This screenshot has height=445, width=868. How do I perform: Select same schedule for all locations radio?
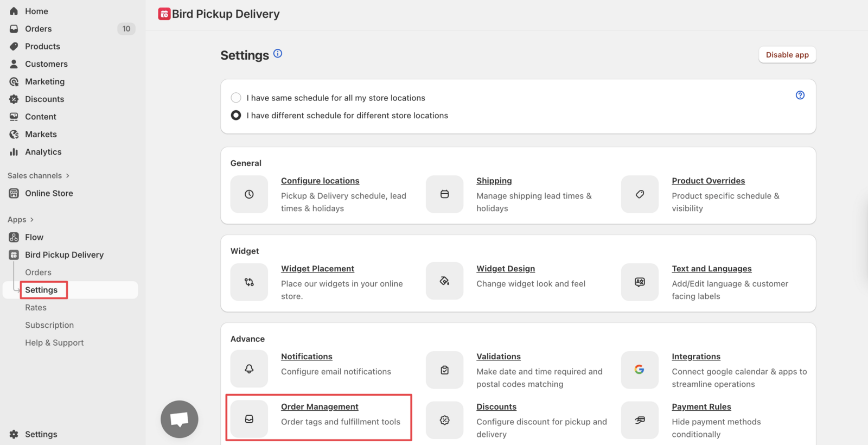point(236,98)
